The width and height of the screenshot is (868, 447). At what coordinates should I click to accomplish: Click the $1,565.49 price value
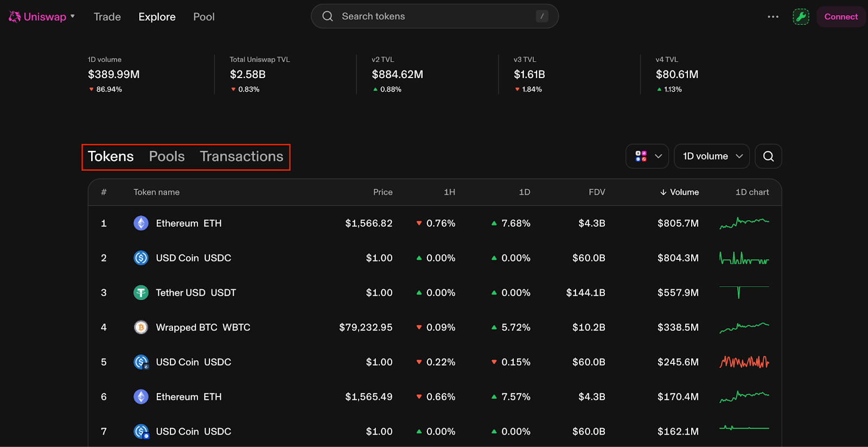coord(369,397)
